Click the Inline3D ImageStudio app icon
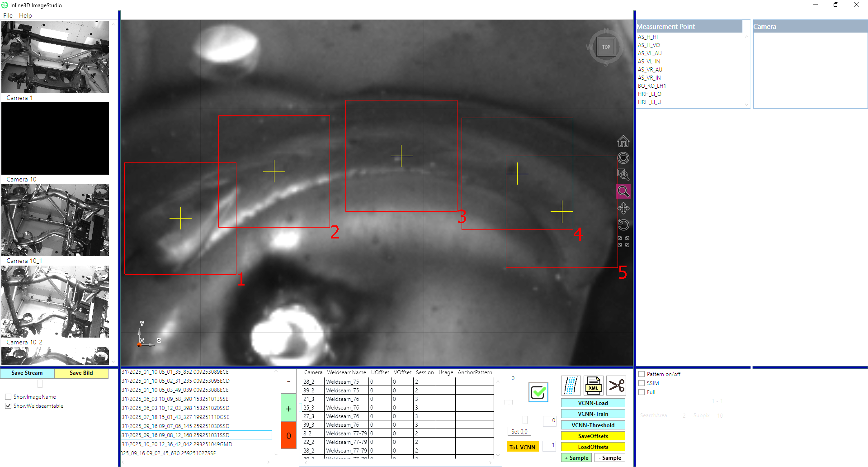Screen dimensions: 868x467 (5, 5)
